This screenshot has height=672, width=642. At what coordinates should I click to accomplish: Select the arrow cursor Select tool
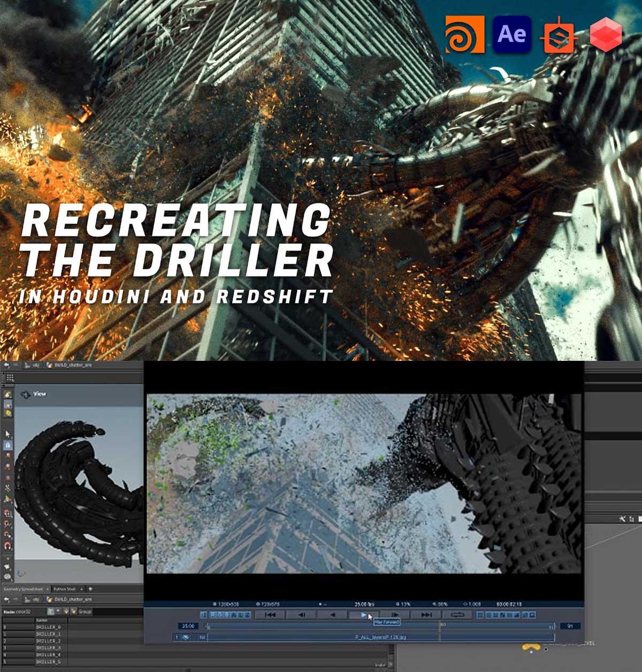[7, 434]
